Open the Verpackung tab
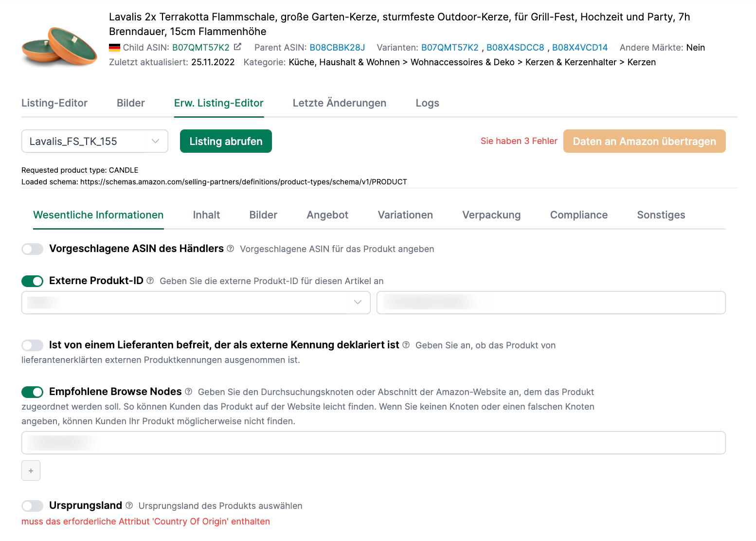This screenshot has height=541, width=756. pos(491,215)
